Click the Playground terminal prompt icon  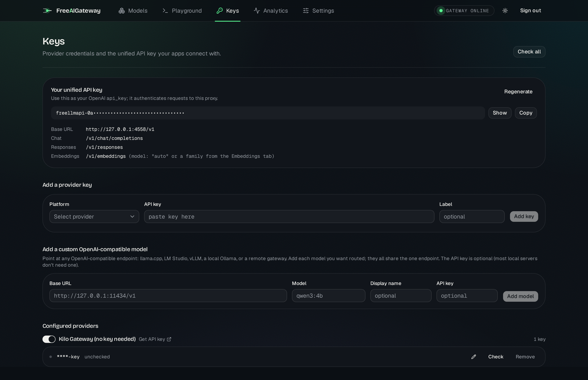165,11
